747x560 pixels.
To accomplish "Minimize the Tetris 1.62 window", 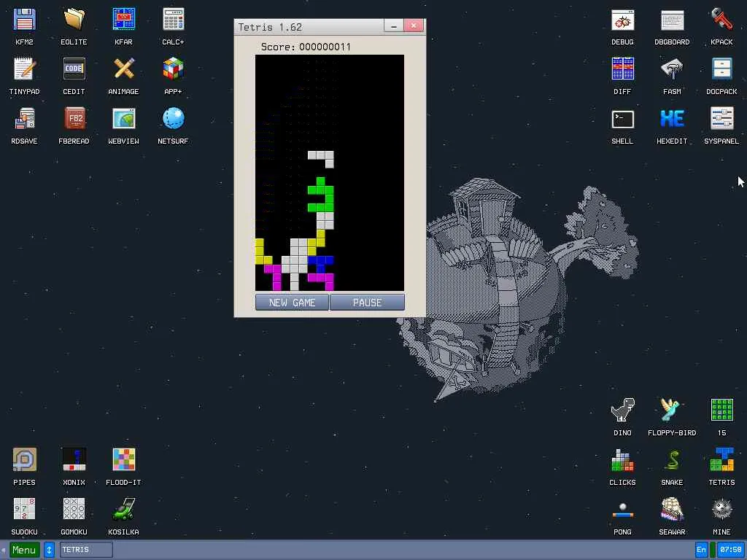I will [393, 26].
